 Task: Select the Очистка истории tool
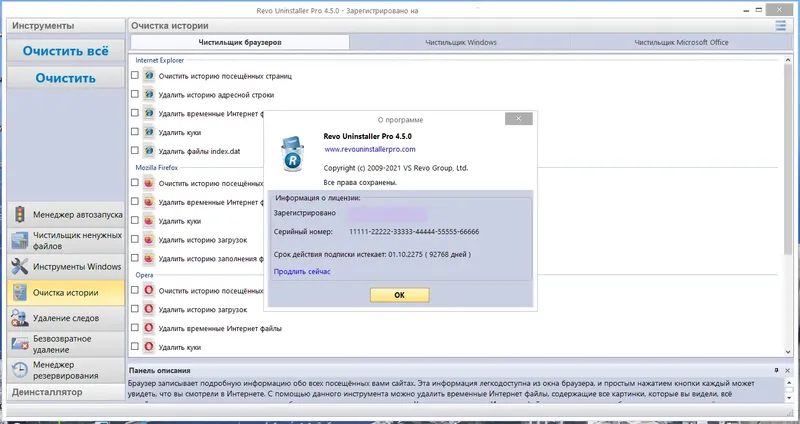(x=66, y=293)
